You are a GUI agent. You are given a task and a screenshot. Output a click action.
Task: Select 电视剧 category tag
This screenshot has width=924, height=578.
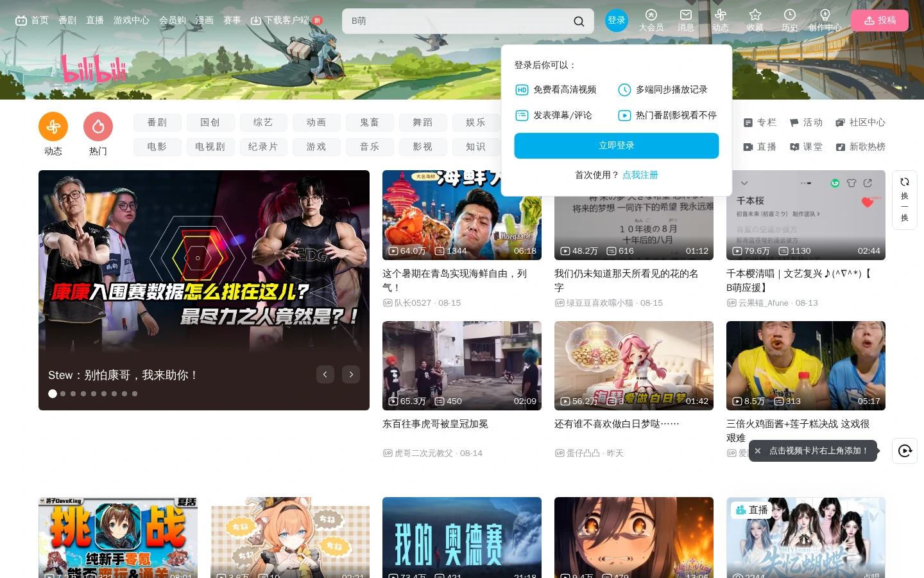pyautogui.click(x=210, y=147)
